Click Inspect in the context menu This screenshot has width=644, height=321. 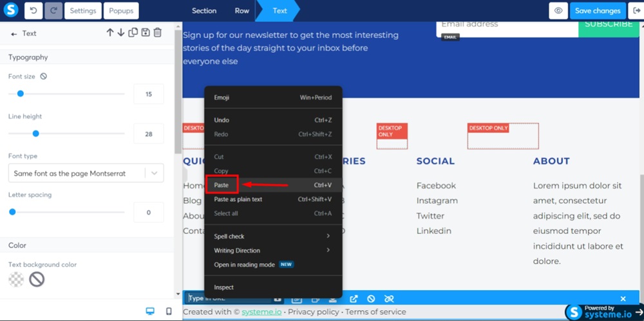pyautogui.click(x=272, y=287)
